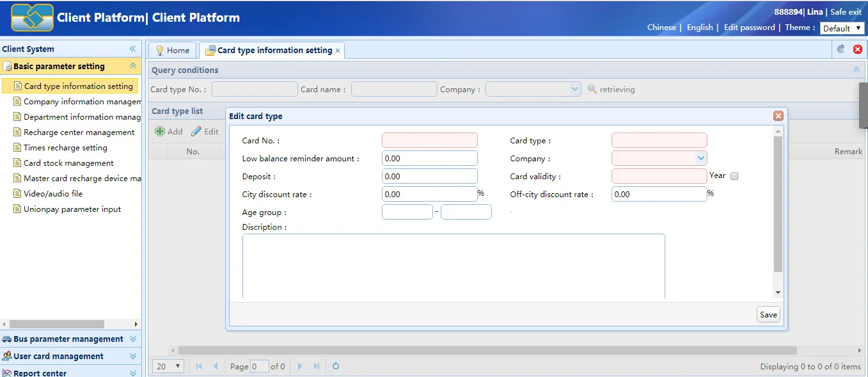The image size is (868, 377).
Task: Click the Card No. input field
Action: [x=429, y=141]
